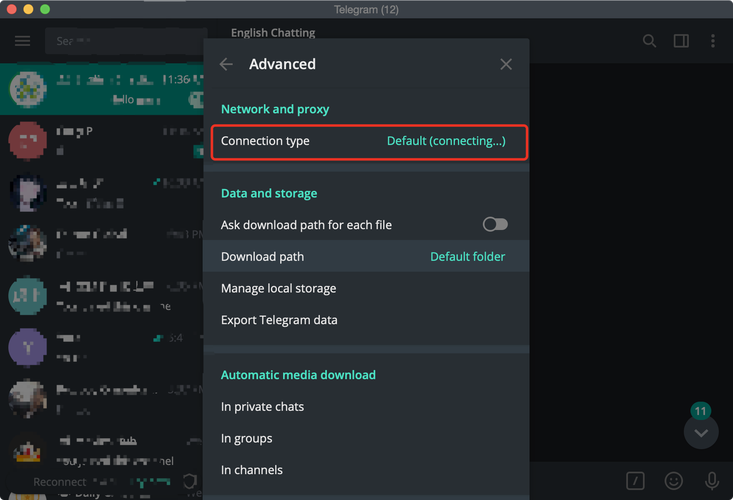The width and height of the screenshot is (733, 500).
Task: Open In private chats media settings
Action: click(366, 407)
